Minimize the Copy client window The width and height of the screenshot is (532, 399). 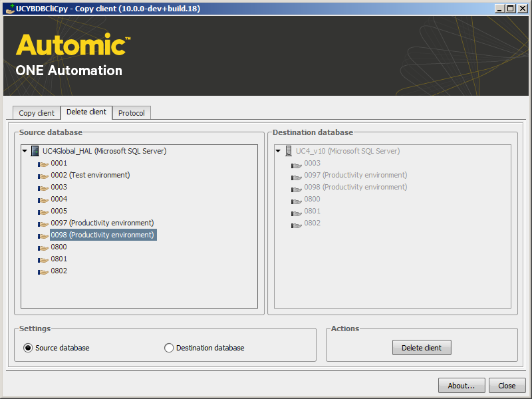tap(499, 9)
